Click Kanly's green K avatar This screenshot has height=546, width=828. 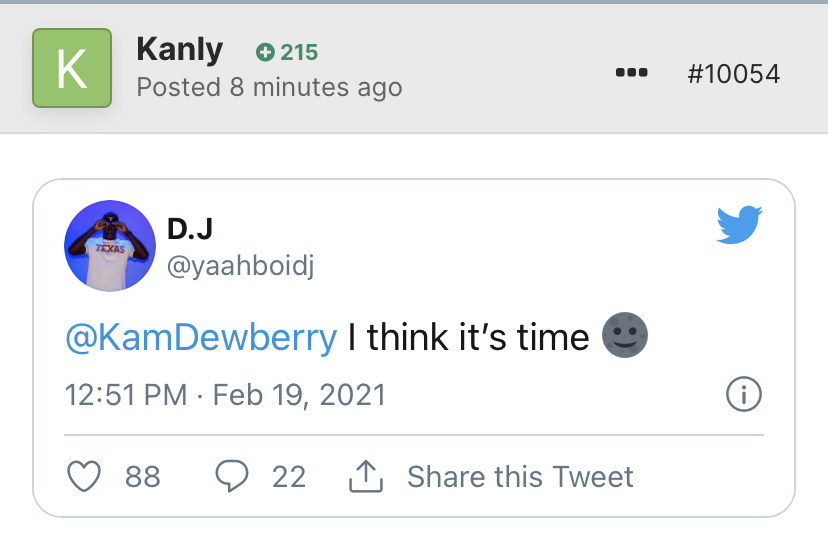click(70, 68)
